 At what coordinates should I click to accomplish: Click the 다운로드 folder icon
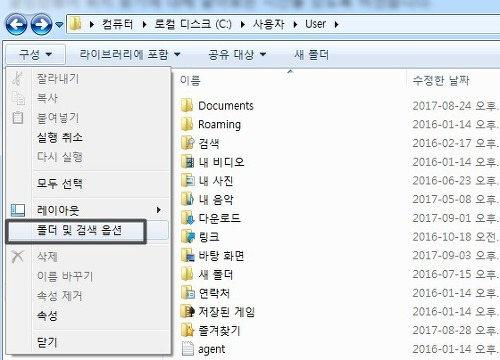188,218
